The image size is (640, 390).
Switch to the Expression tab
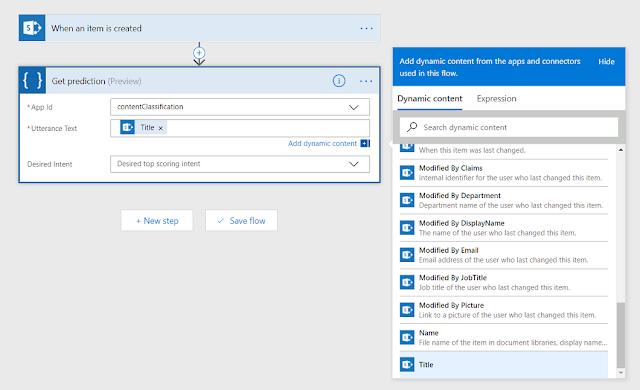[496, 99]
